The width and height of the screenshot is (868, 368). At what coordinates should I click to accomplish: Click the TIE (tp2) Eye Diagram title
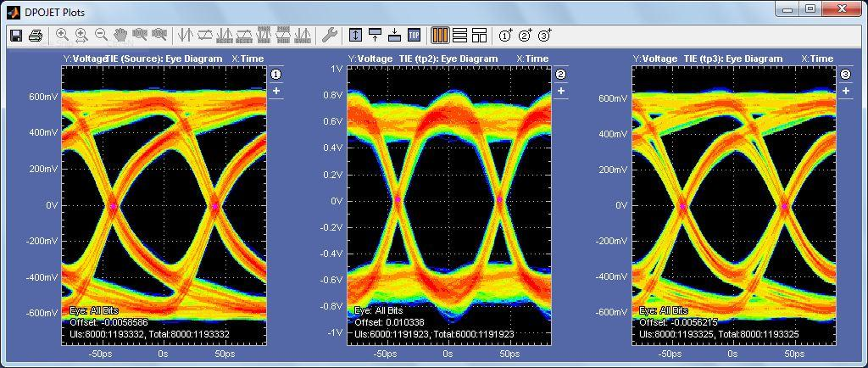pos(448,59)
